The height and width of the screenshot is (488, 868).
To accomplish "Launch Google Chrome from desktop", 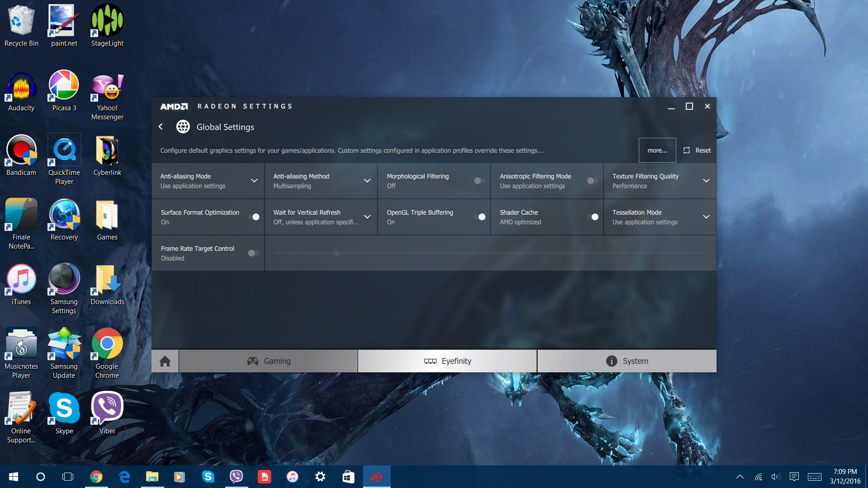I will 107,354.
